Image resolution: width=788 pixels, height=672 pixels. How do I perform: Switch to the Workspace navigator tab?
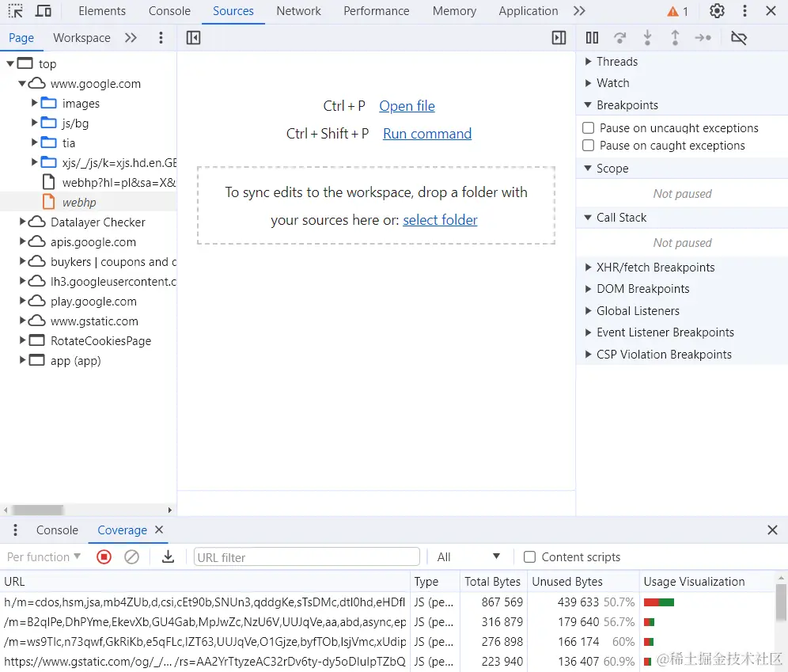(x=82, y=38)
